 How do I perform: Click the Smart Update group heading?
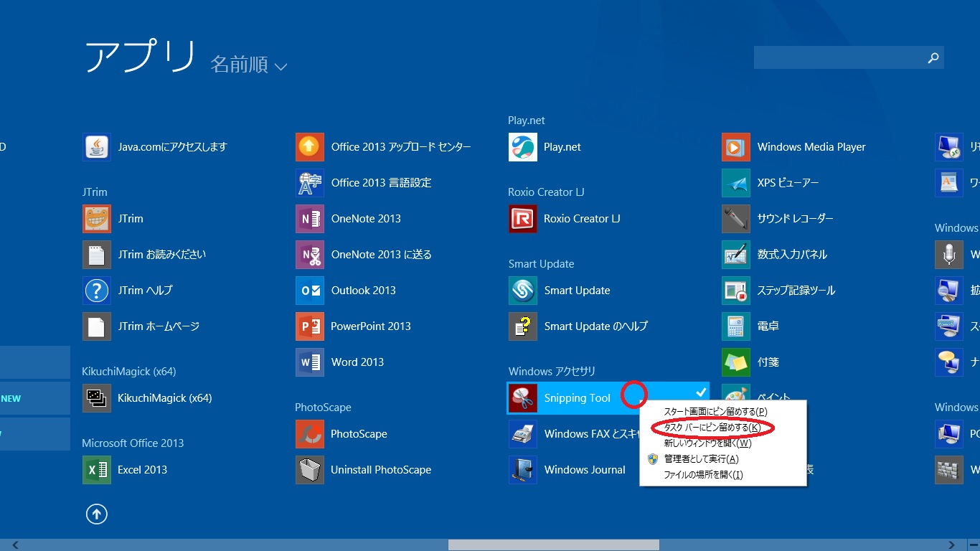pyautogui.click(x=541, y=264)
